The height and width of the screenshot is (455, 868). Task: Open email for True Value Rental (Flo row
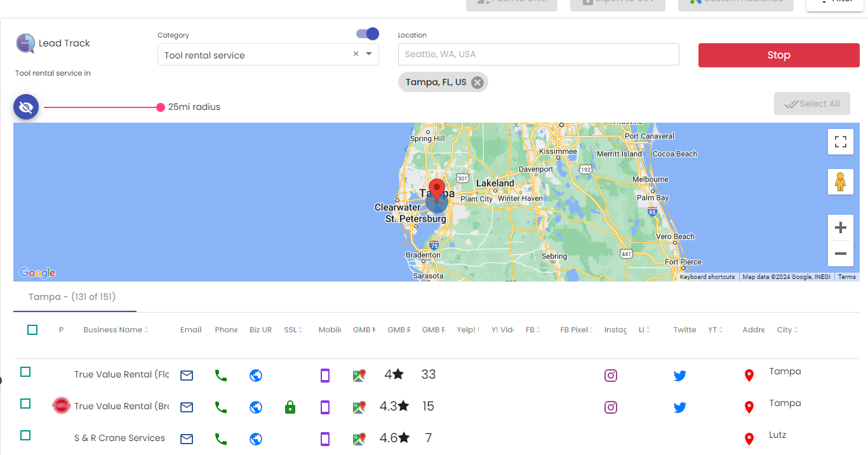pos(187,376)
